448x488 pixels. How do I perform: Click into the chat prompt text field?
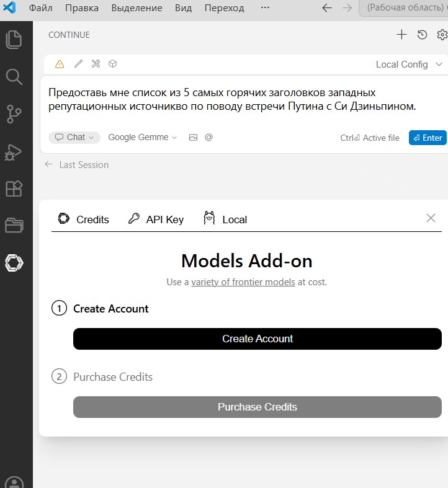pyautogui.click(x=243, y=100)
